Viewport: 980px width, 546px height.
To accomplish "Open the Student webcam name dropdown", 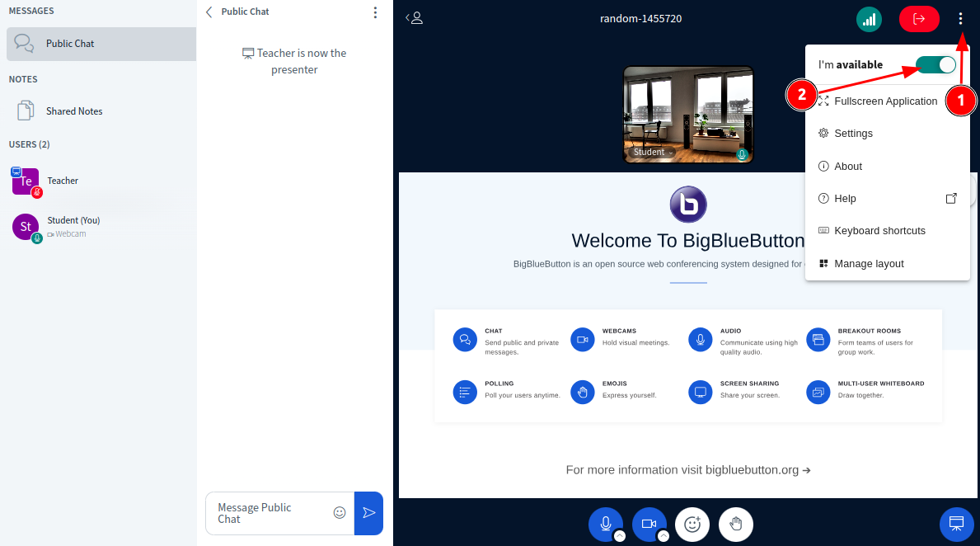I will (653, 153).
